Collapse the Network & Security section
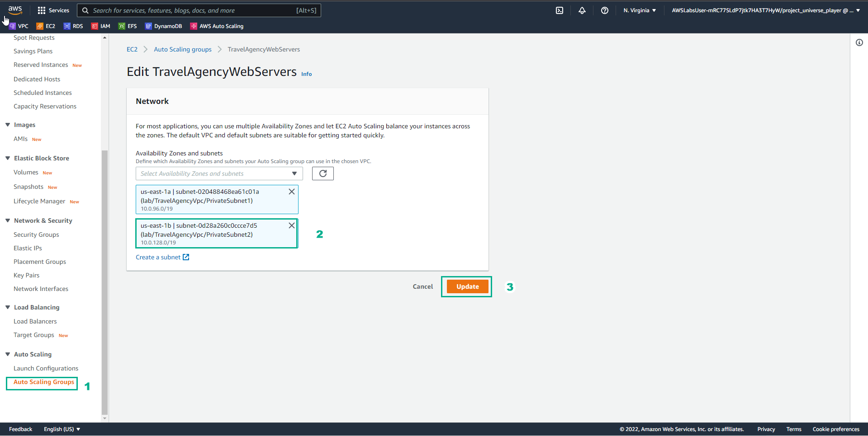Screen dimensions: 868x436 [8, 220]
